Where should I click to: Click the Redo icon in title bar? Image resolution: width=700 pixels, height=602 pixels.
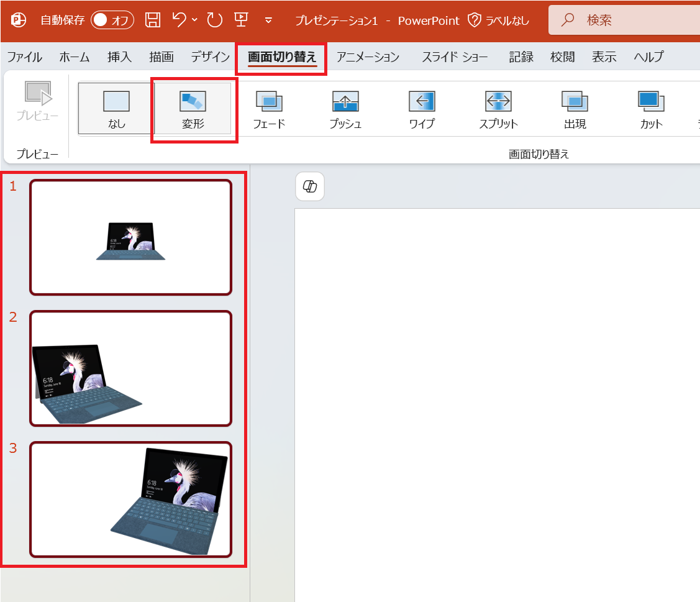tap(215, 21)
